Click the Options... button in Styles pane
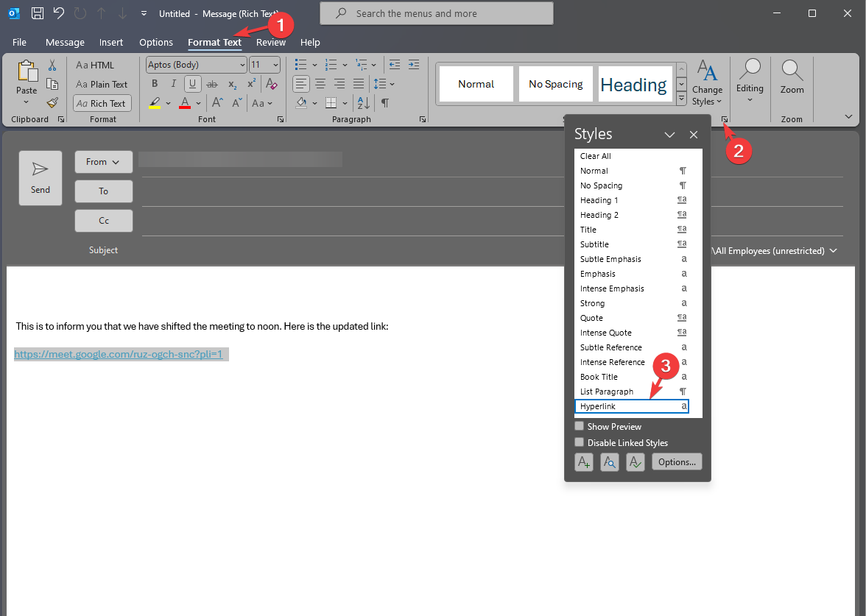Viewport: 866px width, 616px height. 677,462
